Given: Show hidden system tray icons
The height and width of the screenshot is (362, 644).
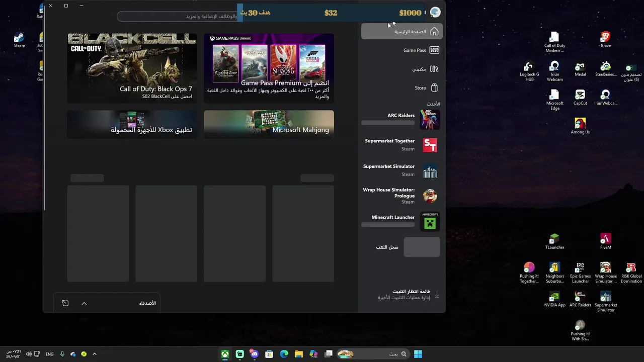Looking at the screenshot, I should click(x=94, y=354).
